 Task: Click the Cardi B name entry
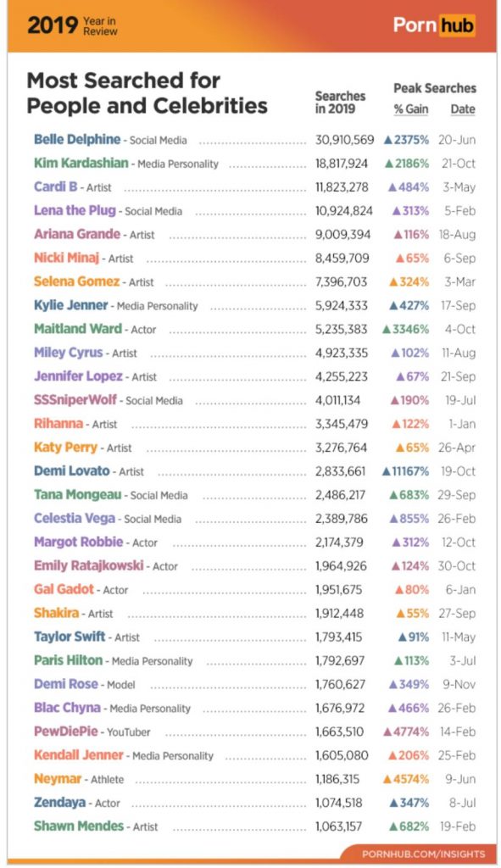pos(55,186)
